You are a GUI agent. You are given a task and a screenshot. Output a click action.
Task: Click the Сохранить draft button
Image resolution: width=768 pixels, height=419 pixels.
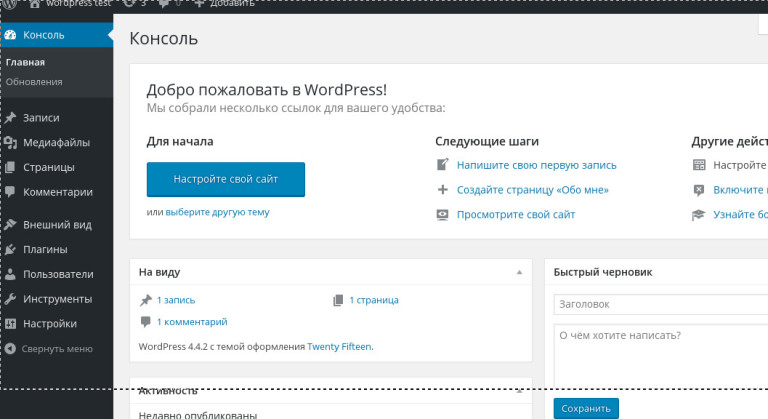(586, 408)
